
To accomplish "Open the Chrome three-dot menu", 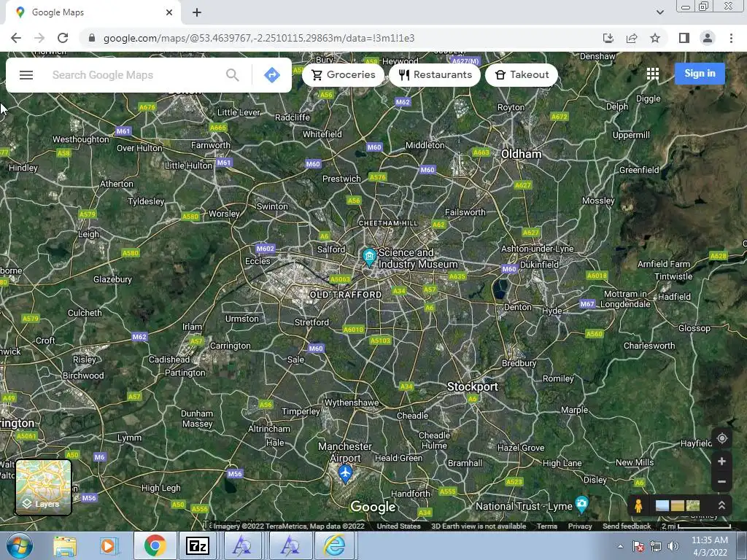I will pyautogui.click(x=731, y=38).
